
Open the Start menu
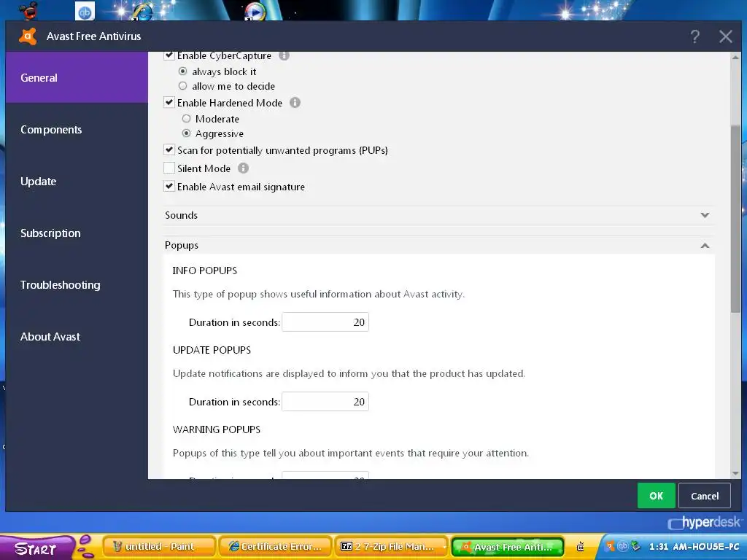(38, 548)
